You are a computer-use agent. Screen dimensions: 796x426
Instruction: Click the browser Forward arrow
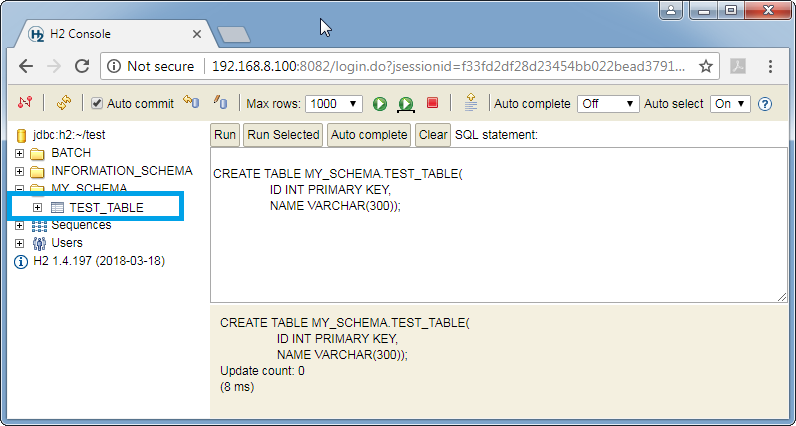(54, 66)
